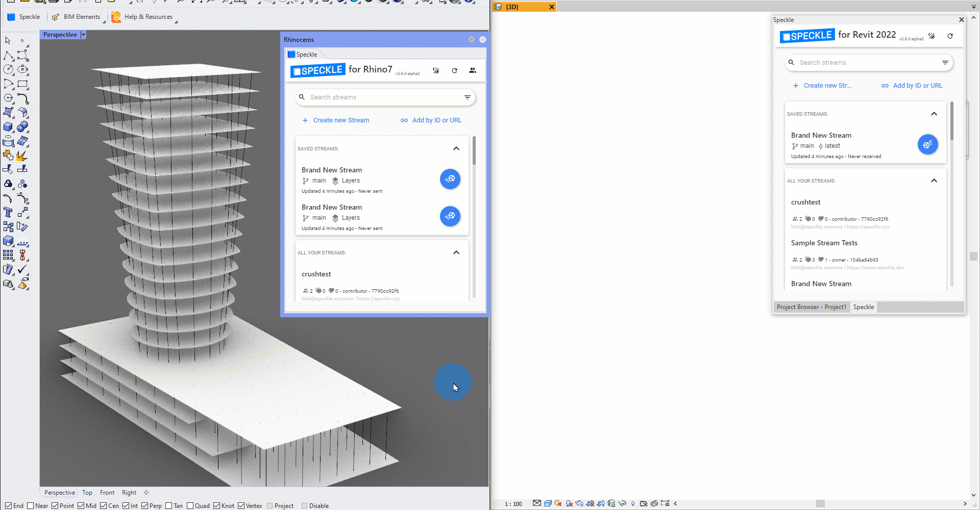
Task: Click Revit Reveal Hidden Elements lightbulb
Action: pos(633,503)
